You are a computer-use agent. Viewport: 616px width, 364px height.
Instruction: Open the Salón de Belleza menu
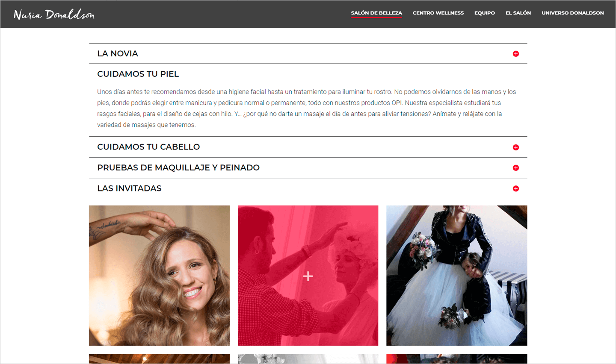click(x=376, y=13)
